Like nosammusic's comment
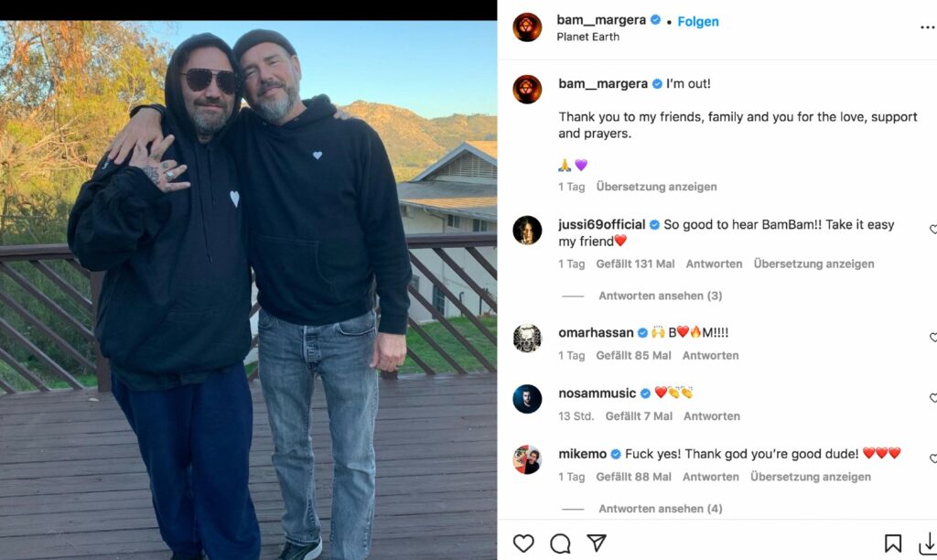Screen dimensions: 937x560 point(932,398)
